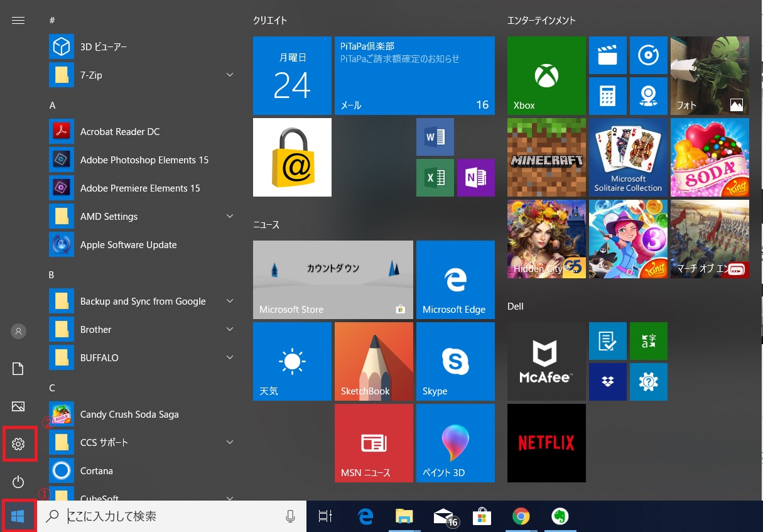Open Apple Software Update

(143, 244)
